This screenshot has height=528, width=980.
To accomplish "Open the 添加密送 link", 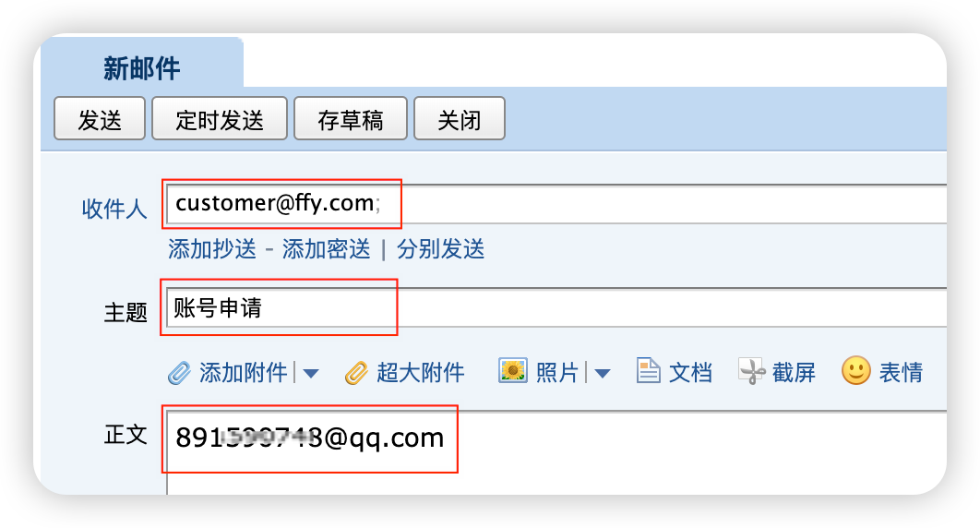I will pos(327,248).
